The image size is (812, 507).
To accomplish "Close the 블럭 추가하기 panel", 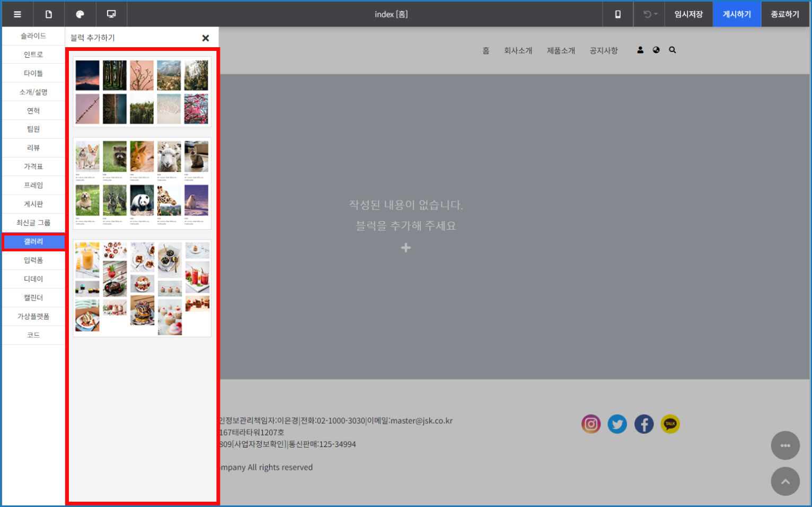I will pos(206,38).
